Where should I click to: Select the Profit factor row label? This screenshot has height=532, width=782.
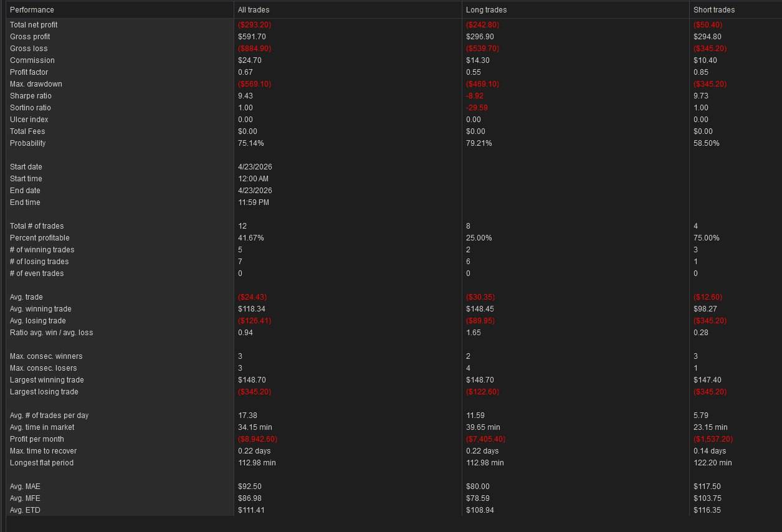[29, 72]
